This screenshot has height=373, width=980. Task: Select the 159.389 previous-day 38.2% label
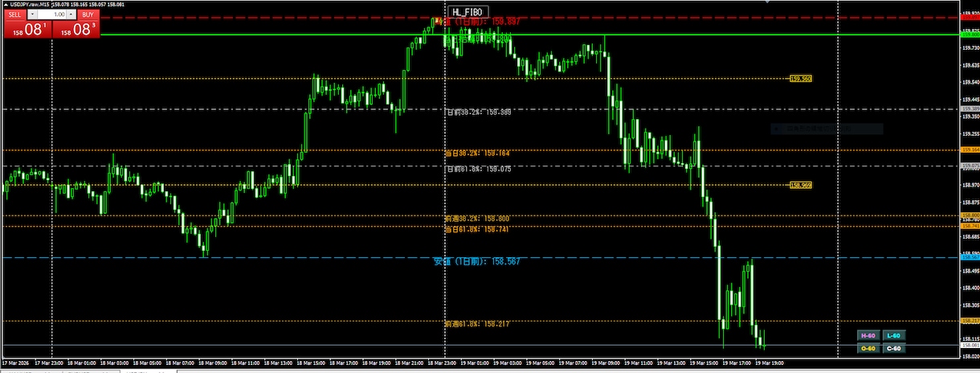(x=478, y=113)
